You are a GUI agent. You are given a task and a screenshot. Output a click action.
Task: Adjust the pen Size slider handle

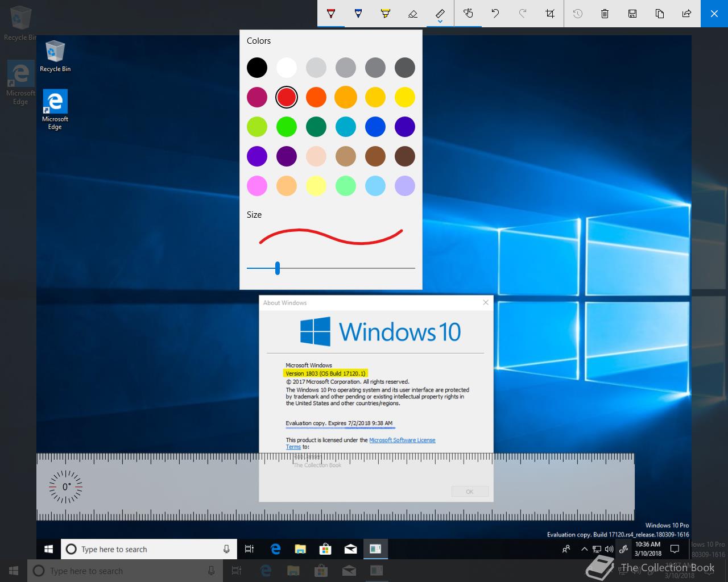(278, 268)
